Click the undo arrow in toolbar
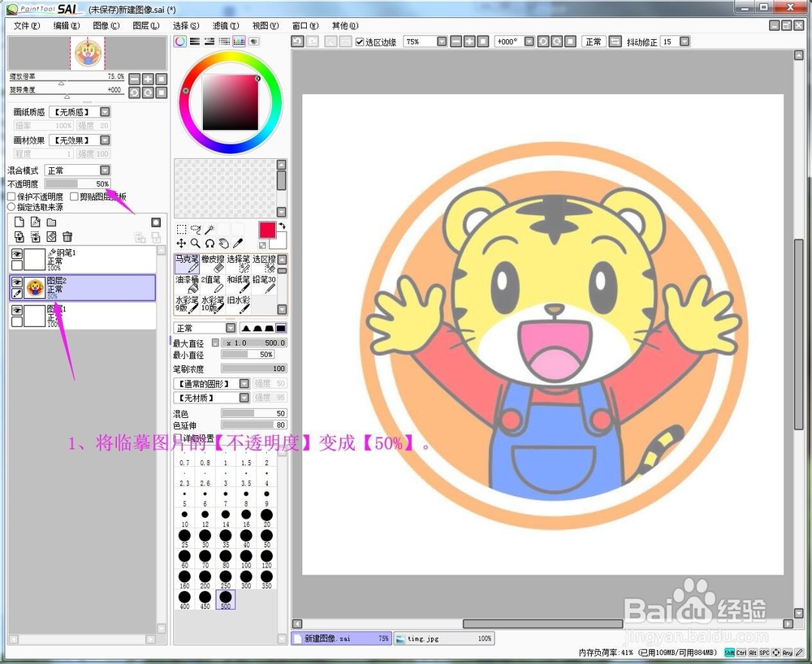 pos(297,41)
